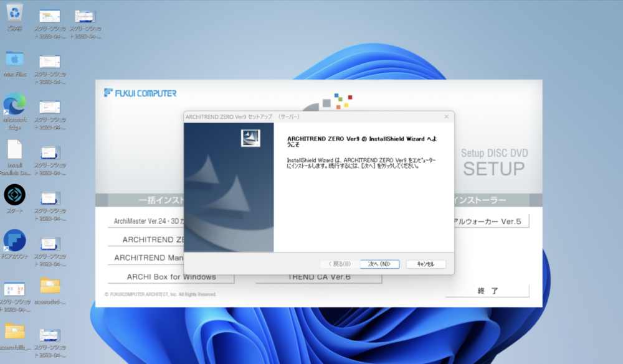Viewport: 623px width, 364px height.
Task: Open the azerofullb folder on the desktop
Action: click(x=15, y=332)
